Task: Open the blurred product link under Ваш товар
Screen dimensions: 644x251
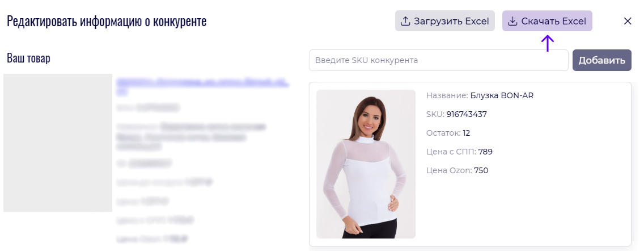Action: pos(202,86)
